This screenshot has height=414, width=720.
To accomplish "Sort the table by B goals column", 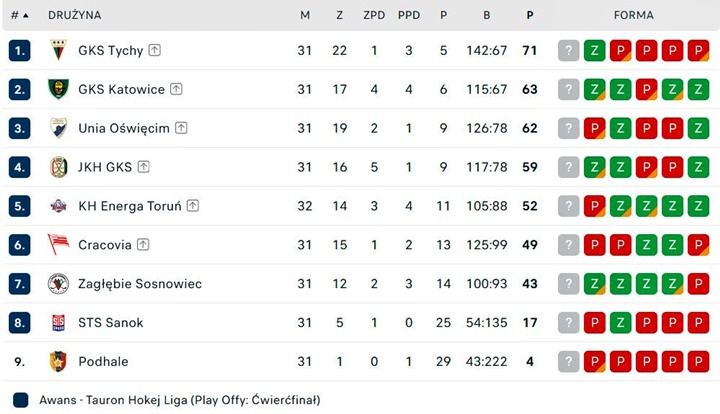I will 487,15.
